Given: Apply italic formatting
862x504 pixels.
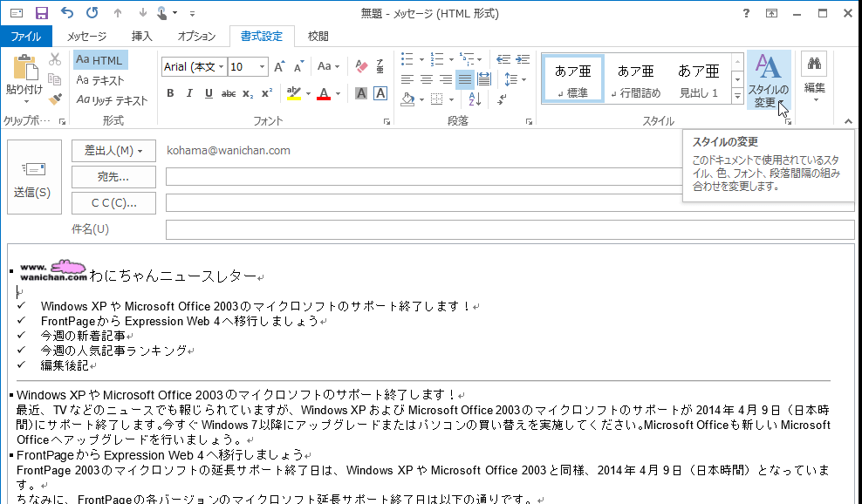Looking at the screenshot, I should pos(189,93).
